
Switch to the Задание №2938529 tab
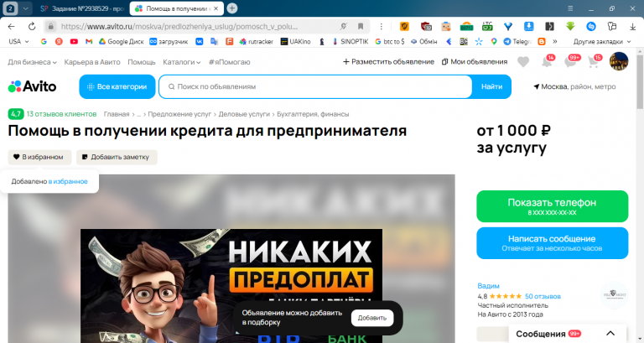click(x=81, y=8)
